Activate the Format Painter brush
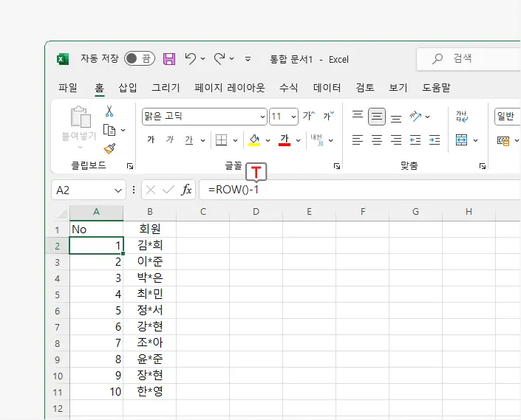Image resolution: width=521 pixels, height=420 pixels. click(x=109, y=148)
